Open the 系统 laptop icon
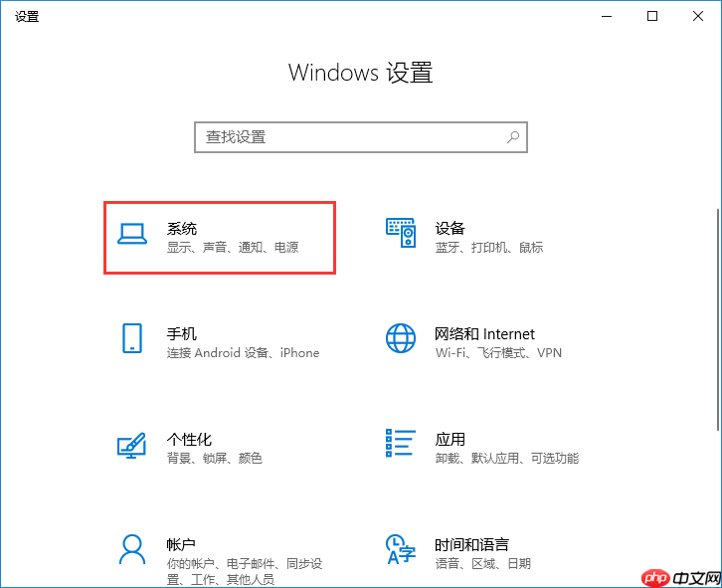Image resolution: width=722 pixels, height=588 pixels. 132,234
